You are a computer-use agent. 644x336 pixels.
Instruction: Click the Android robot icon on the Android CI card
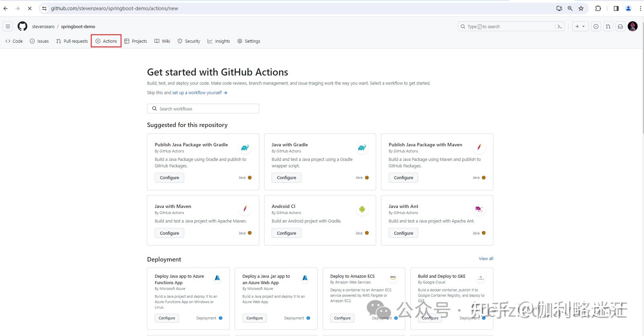pos(362,209)
